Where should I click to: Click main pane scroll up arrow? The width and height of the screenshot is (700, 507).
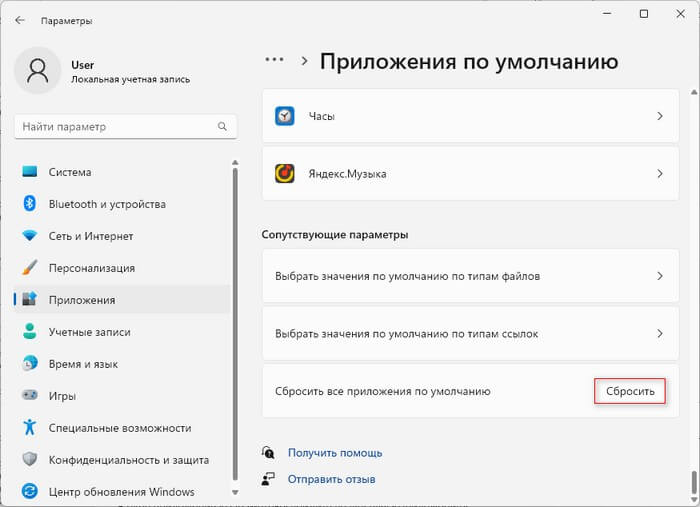tap(694, 93)
